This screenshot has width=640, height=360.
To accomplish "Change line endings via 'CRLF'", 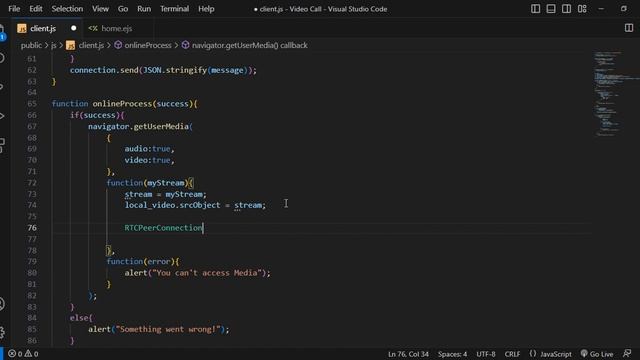I will click(x=512, y=354).
